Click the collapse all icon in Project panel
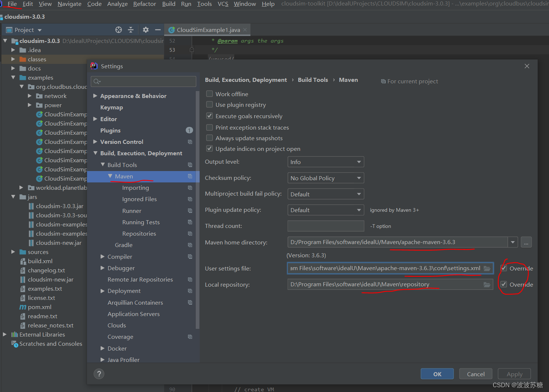This screenshot has width=549, height=392. click(x=131, y=30)
